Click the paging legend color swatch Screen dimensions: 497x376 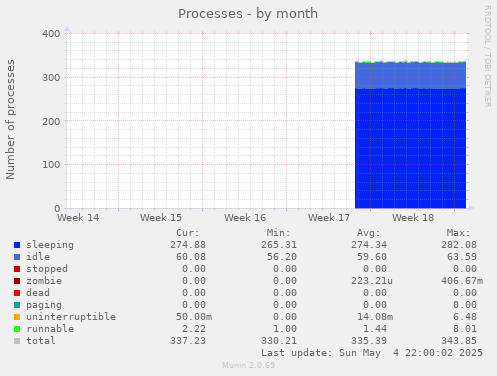click(17, 305)
